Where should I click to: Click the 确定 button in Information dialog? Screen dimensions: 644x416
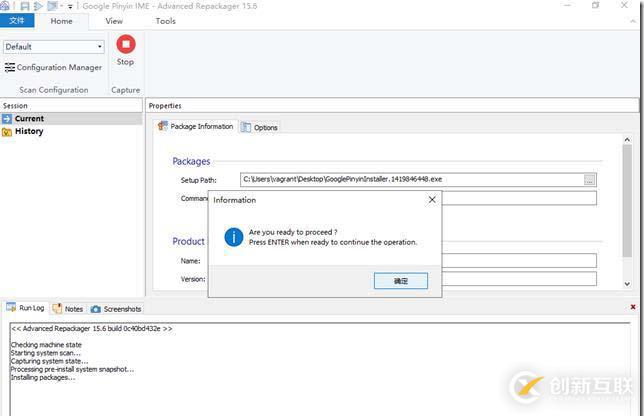click(401, 281)
